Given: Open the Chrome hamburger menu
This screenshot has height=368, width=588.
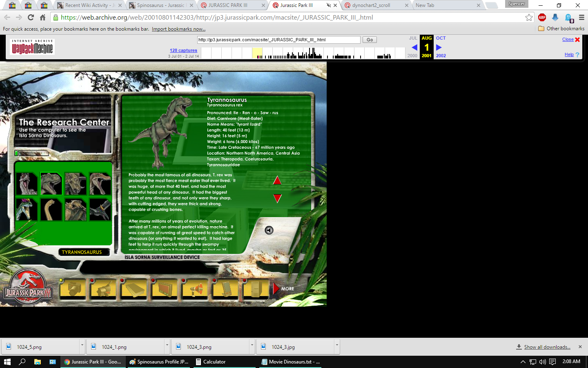Looking at the screenshot, I should click(581, 17).
